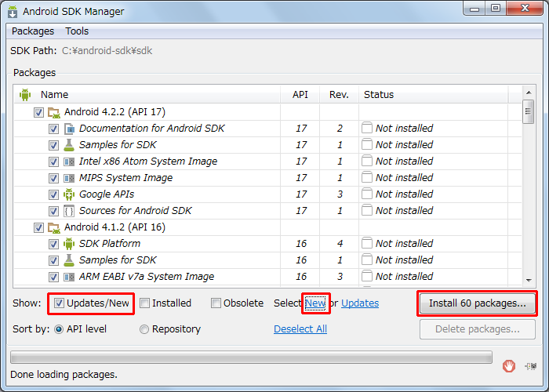This screenshot has width=549, height=392.
Task: Open the Tools menu
Action: 77,31
